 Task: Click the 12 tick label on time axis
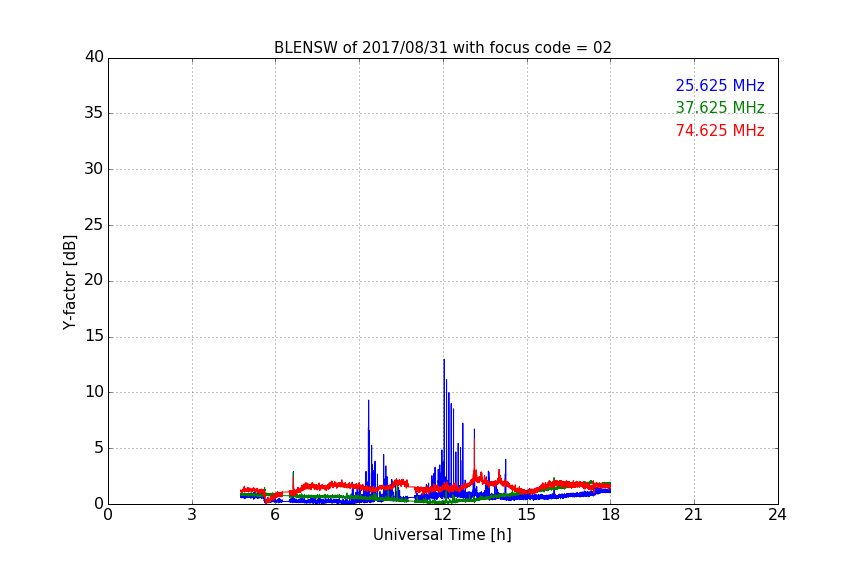tap(443, 515)
